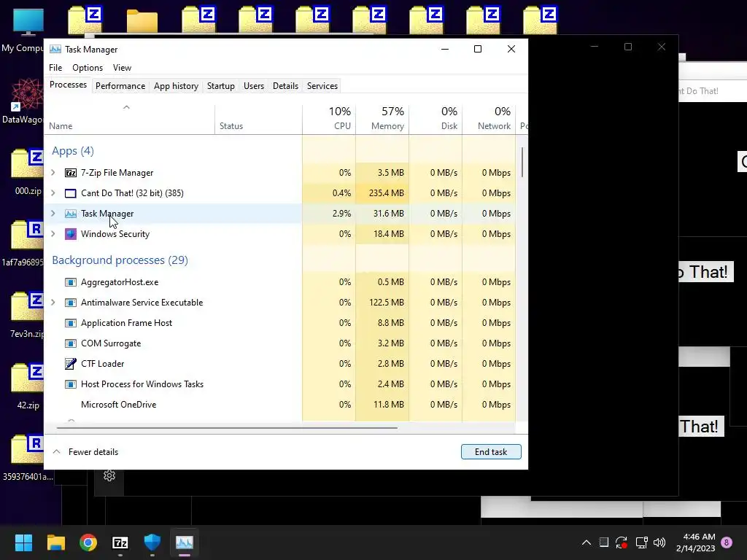Image resolution: width=747 pixels, height=560 pixels.
Task: Click the Task Manager taskbar icon
Action: [185, 542]
